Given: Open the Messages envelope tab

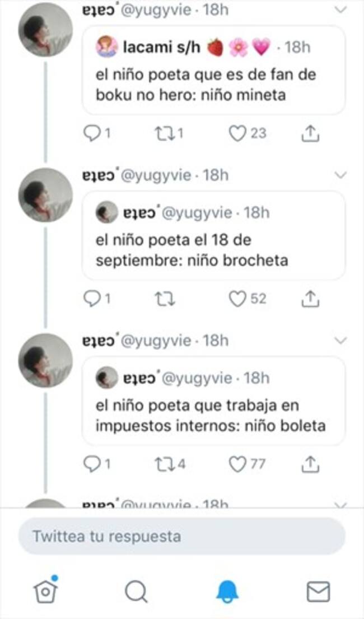Looking at the screenshot, I should click(x=318, y=590).
